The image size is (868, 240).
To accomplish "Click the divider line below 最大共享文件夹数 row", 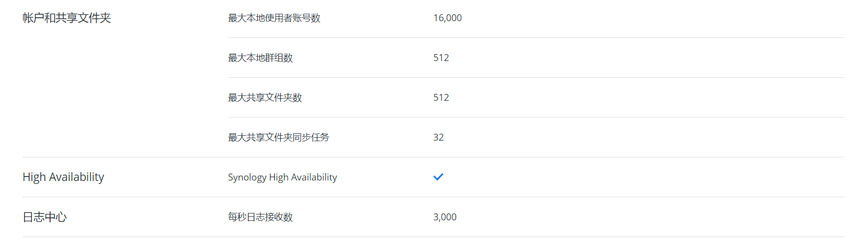I will coord(535,118).
